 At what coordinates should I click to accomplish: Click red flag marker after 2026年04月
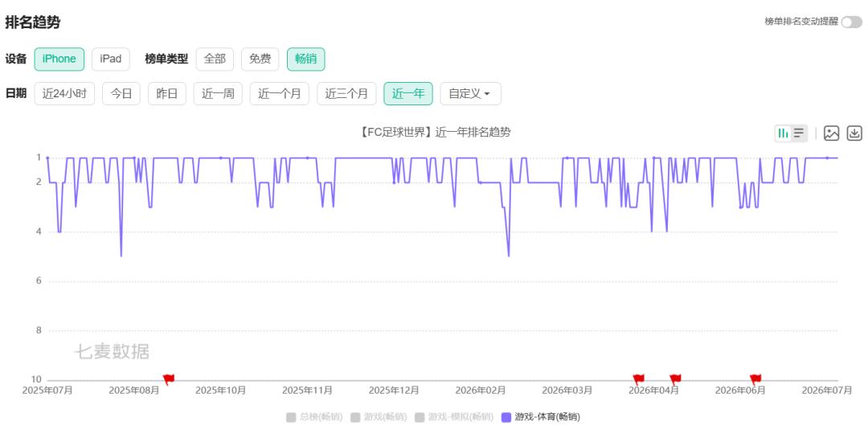click(x=675, y=379)
